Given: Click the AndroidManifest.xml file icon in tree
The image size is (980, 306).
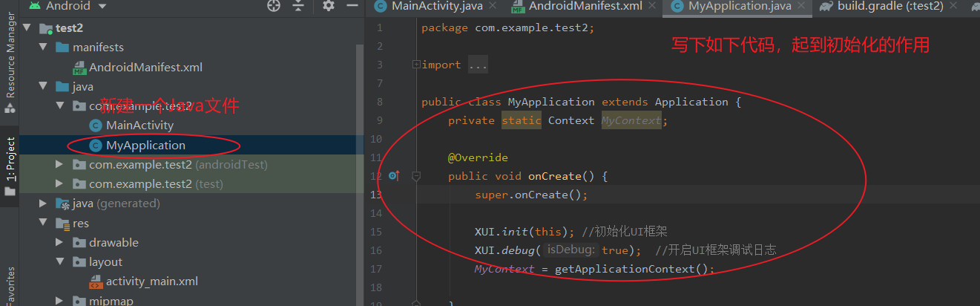Looking at the screenshot, I should coord(79,68).
